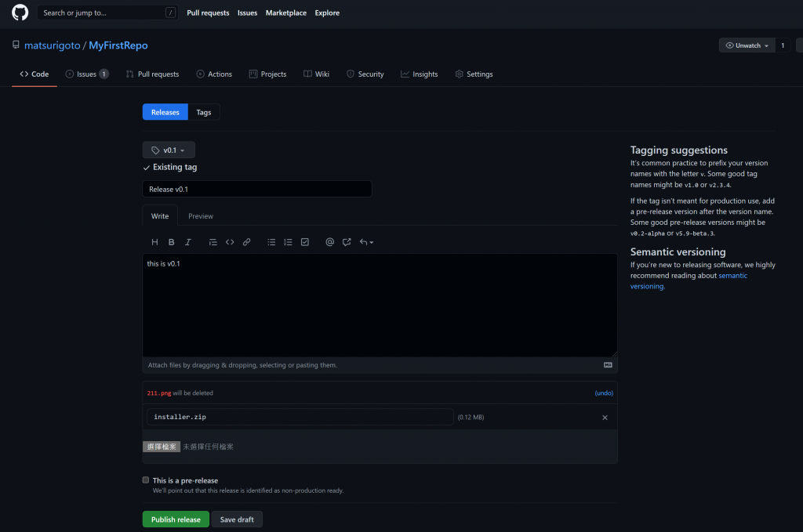Go to Marketplace
Viewport: 803px width, 532px height.
[x=285, y=13]
